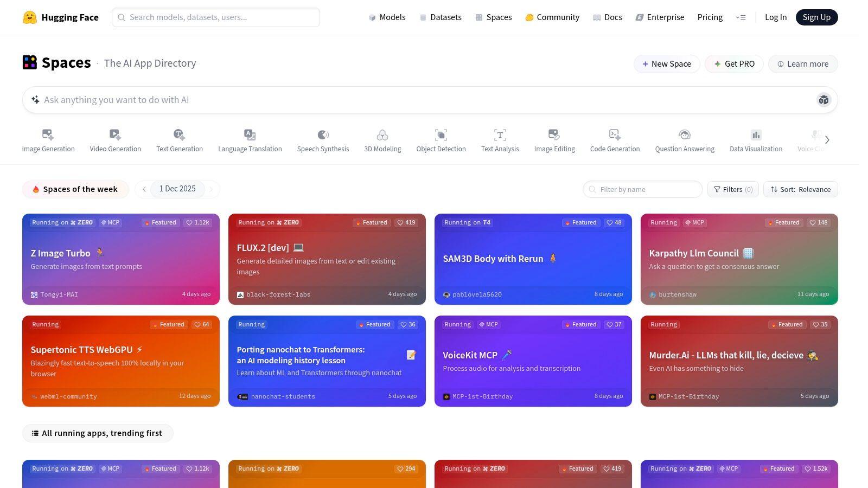Click the dice icon in Ask bar
This screenshot has height=488, width=868.
coord(824,100)
